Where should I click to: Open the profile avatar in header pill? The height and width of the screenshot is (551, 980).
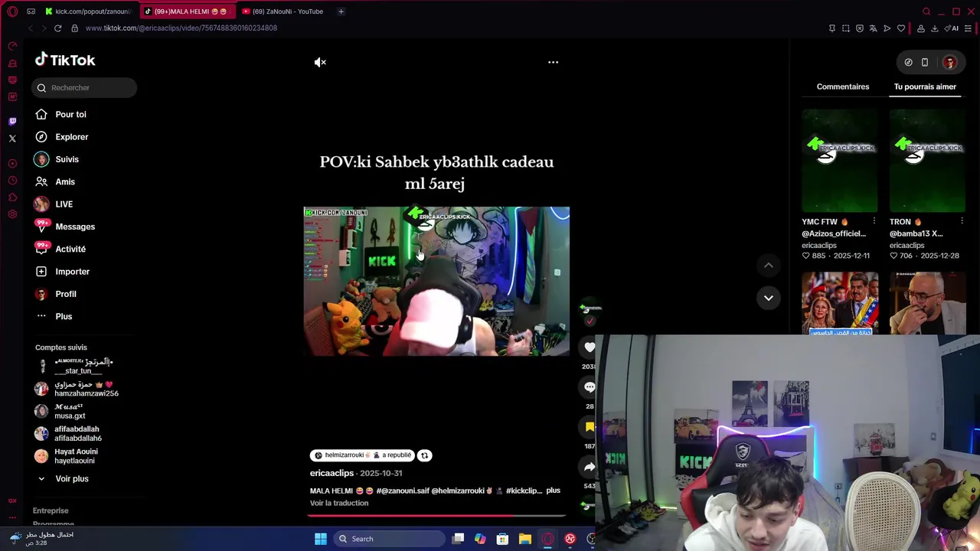[949, 63]
